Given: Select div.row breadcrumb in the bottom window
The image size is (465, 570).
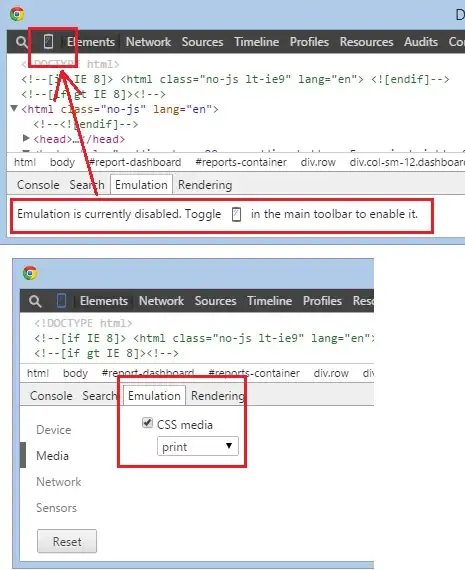Looking at the screenshot, I should point(331,373).
